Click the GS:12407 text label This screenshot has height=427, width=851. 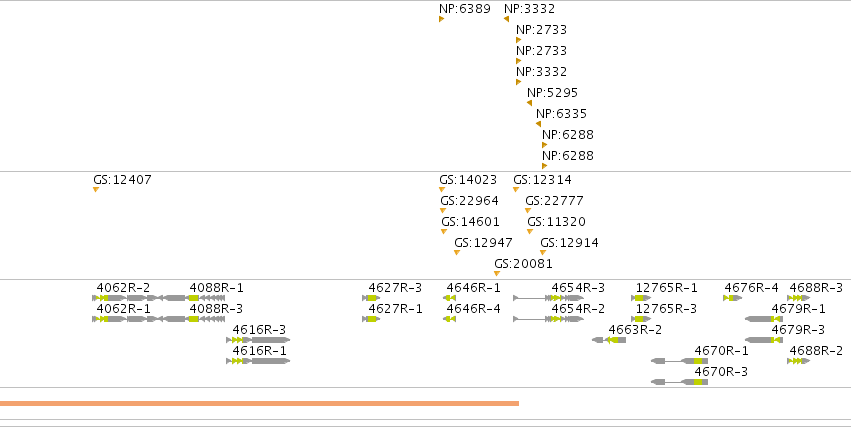point(122,180)
